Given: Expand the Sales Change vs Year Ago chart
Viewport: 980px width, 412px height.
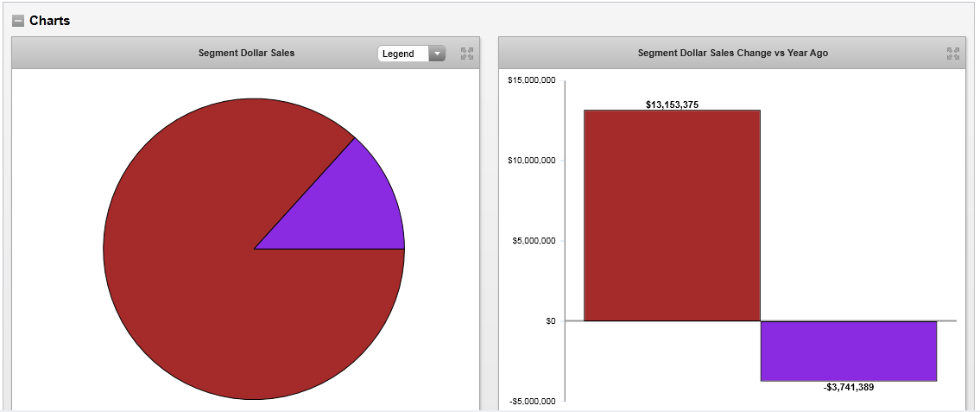Looking at the screenshot, I should (952, 54).
